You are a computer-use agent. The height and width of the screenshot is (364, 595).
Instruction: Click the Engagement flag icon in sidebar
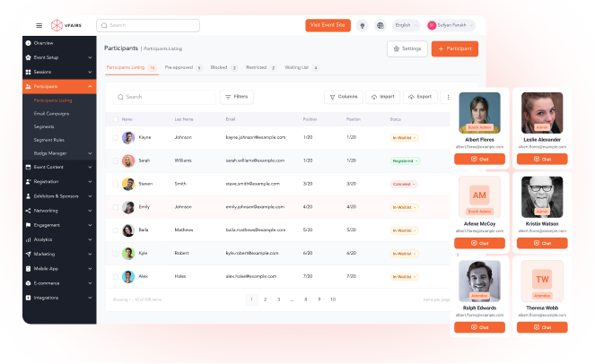tap(29, 225)
